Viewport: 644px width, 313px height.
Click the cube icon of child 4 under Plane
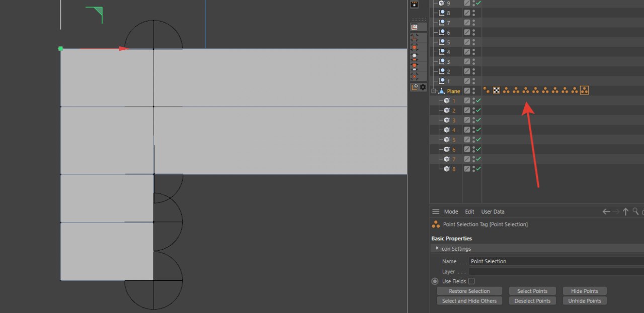[447, 130]
